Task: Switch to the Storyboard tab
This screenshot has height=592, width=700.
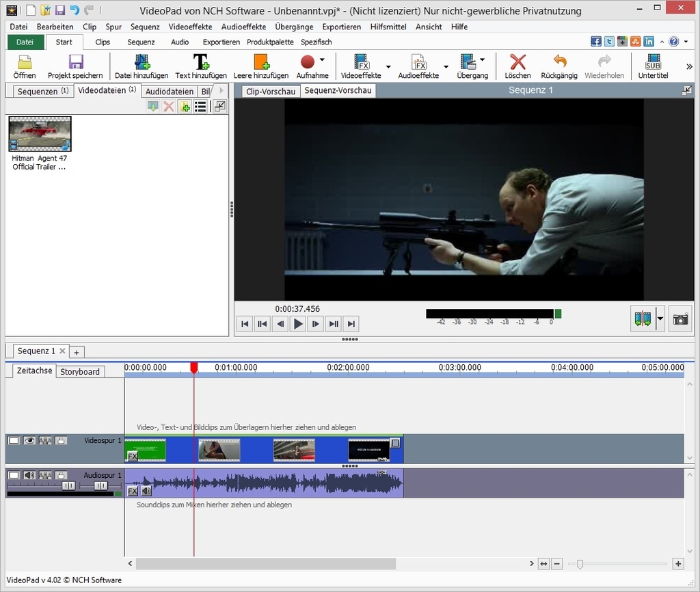Action: tap(80, 371)
